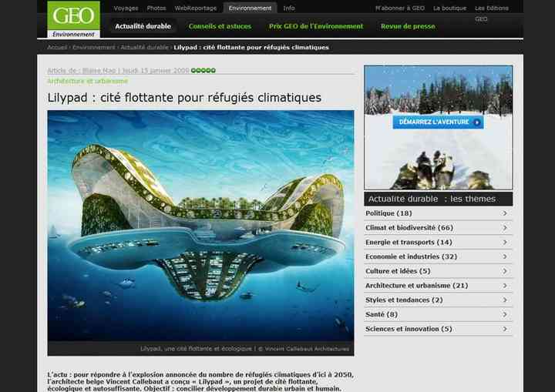Click the Lilypad article headline

click(184, 98)
